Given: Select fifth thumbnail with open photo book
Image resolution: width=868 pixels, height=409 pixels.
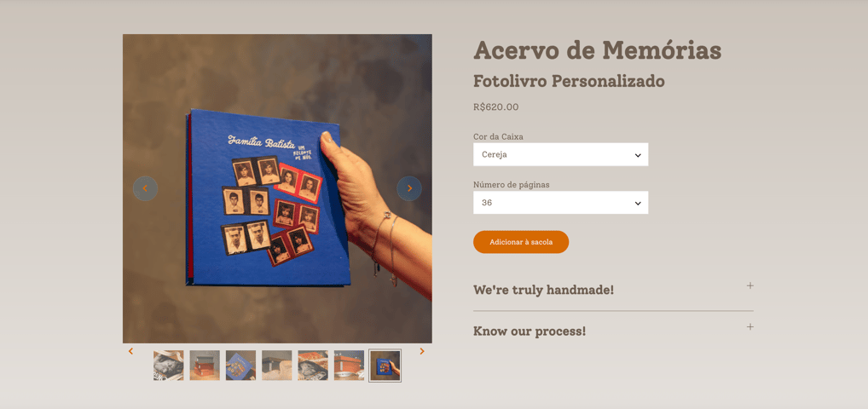Looking at the screenshot, I should (x=313, y=366).
